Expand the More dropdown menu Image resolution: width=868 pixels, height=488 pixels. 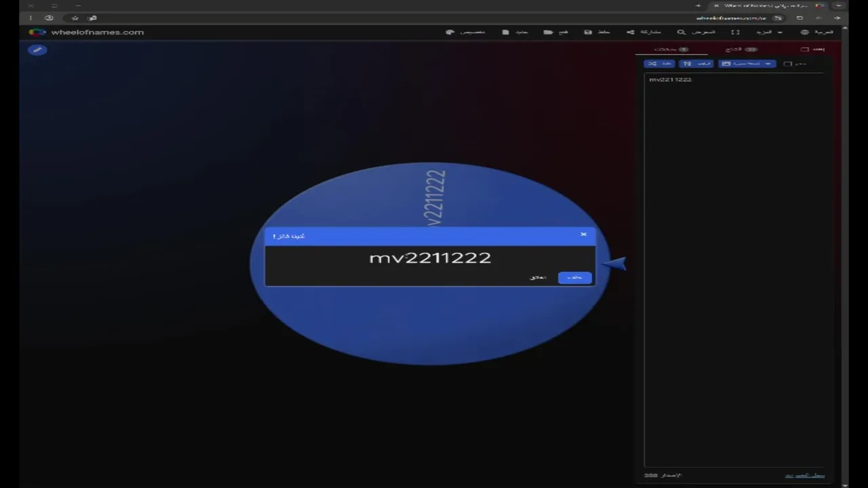(769, 32)
